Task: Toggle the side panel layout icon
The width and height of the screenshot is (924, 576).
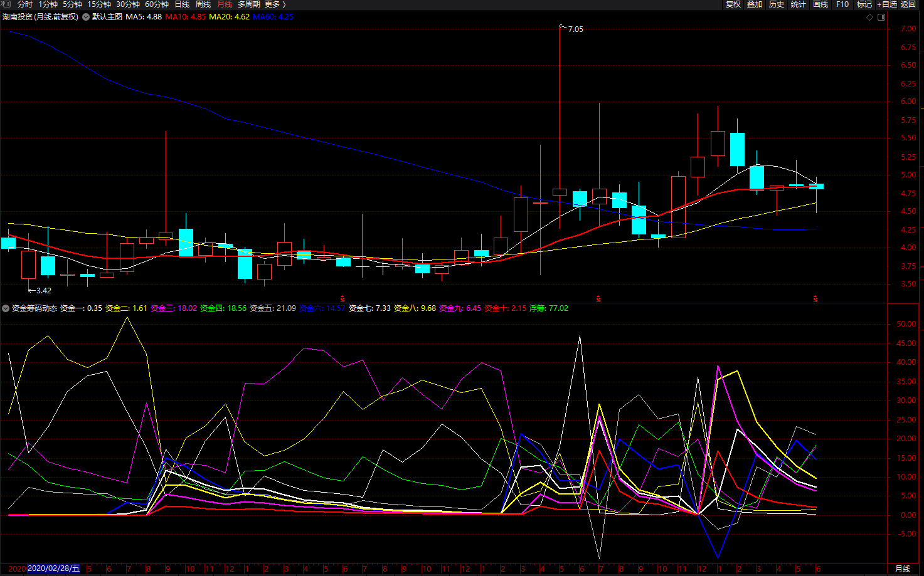Action: click(881, 17)
